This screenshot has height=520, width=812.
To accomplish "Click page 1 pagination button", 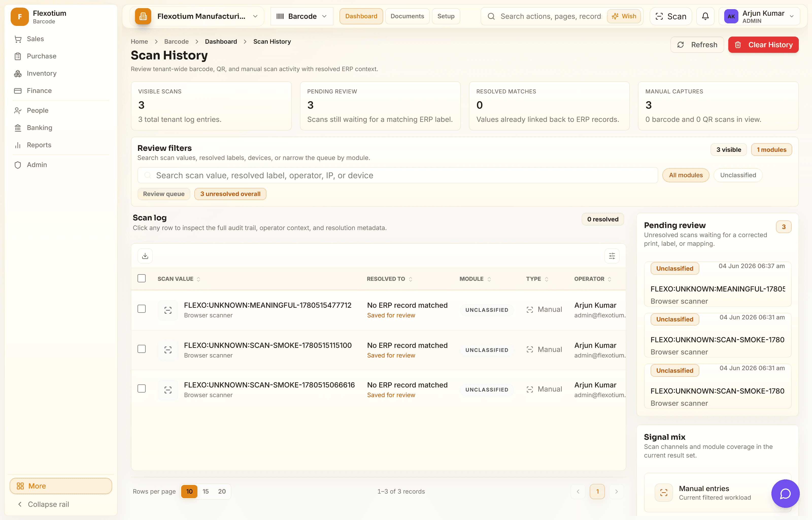I will [597, 491].
